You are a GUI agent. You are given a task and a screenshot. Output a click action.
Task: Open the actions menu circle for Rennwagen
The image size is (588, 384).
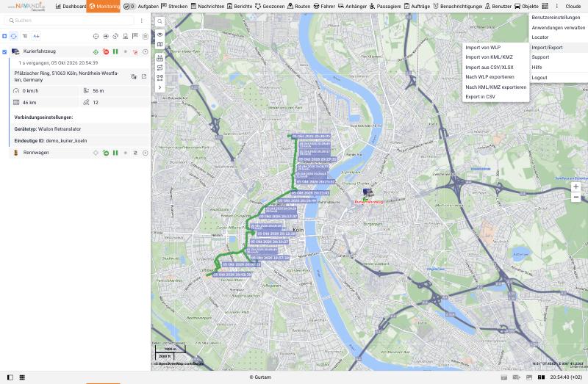145,153
